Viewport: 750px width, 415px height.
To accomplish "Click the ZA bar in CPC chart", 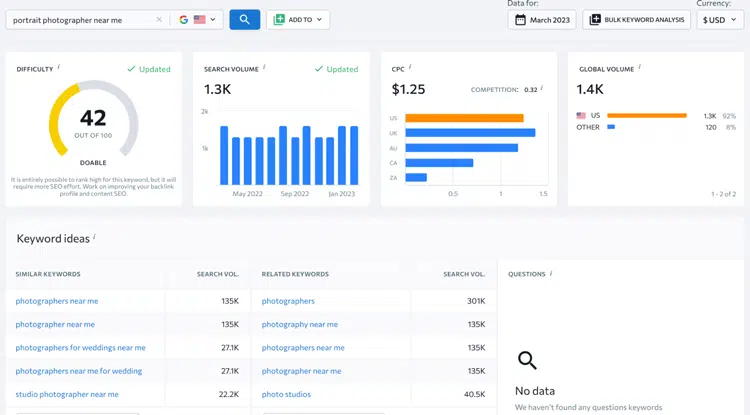I will point(416,178).
